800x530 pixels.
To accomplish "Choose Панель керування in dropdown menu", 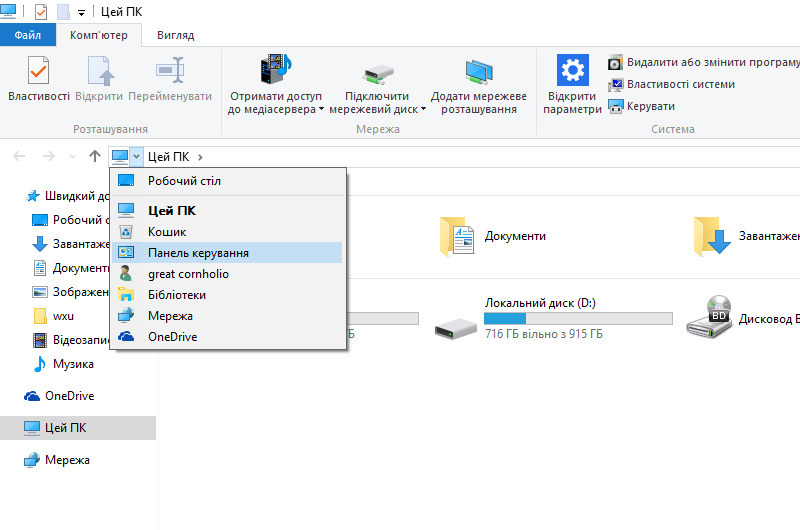I will pyautogui.click(x=227, y=253).
